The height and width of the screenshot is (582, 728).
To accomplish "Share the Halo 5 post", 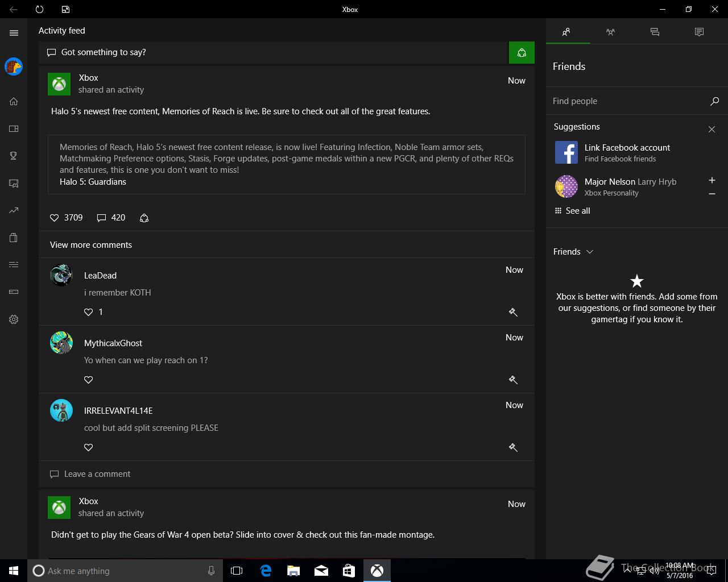I will pyautogui.click(x=144, y=218).
